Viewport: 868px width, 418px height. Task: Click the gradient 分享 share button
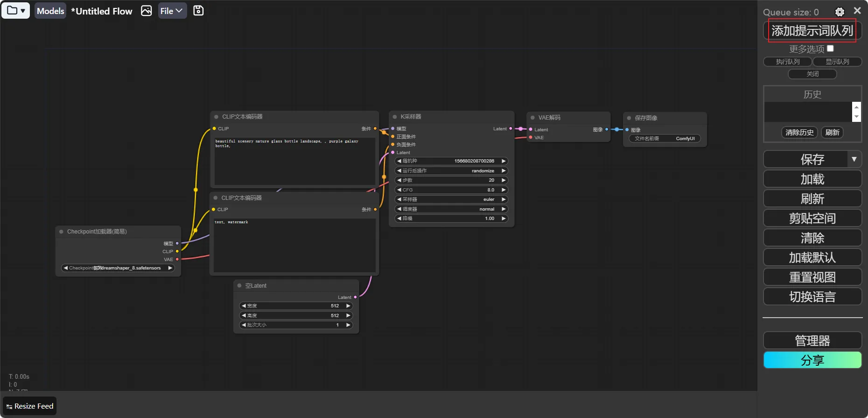pos(812,360)
